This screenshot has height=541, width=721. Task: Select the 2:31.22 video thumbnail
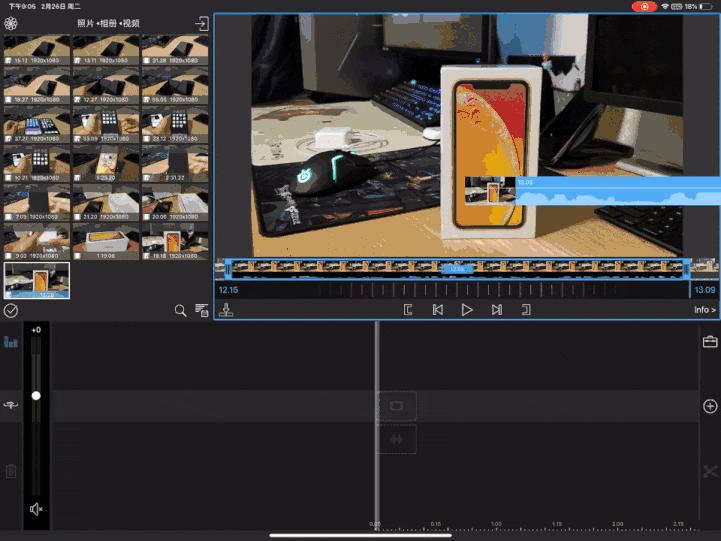click(175, 164)
